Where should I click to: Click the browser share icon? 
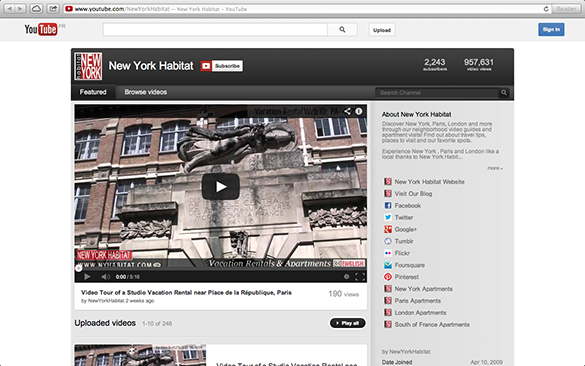53,9
